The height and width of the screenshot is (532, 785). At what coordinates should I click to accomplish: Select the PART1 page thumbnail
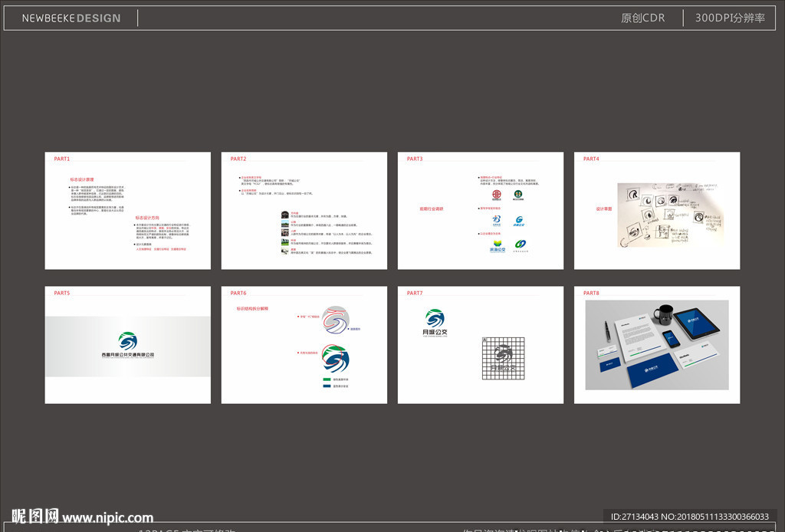click(x=128, y=211)
